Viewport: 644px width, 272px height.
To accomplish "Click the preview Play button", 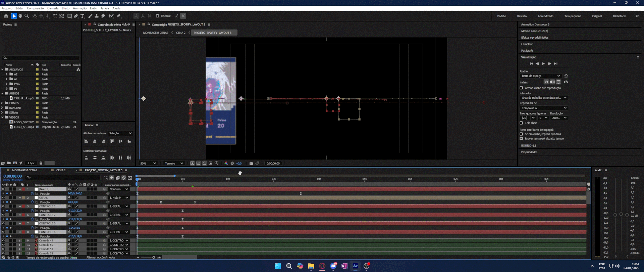I will (x=543, y=63).
